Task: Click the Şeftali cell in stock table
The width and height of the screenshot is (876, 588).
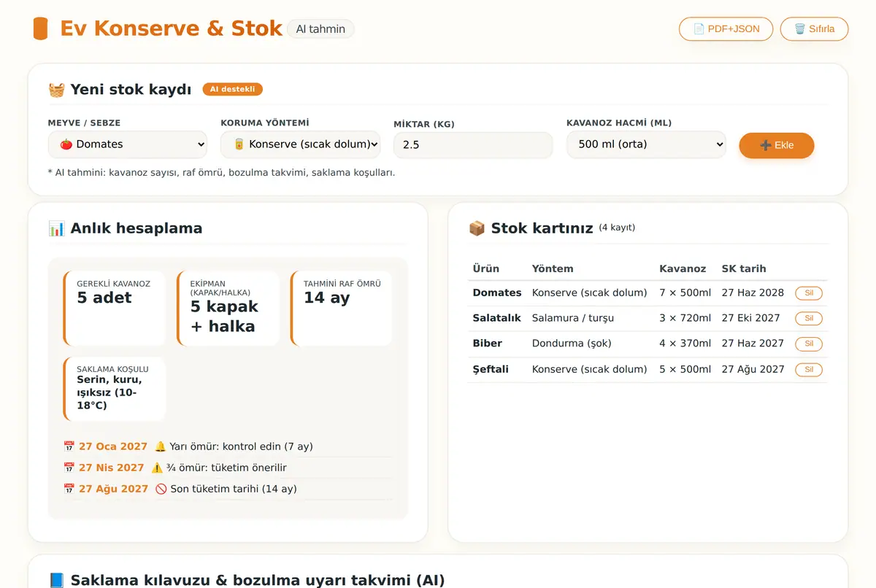Action: click(491, 369)
